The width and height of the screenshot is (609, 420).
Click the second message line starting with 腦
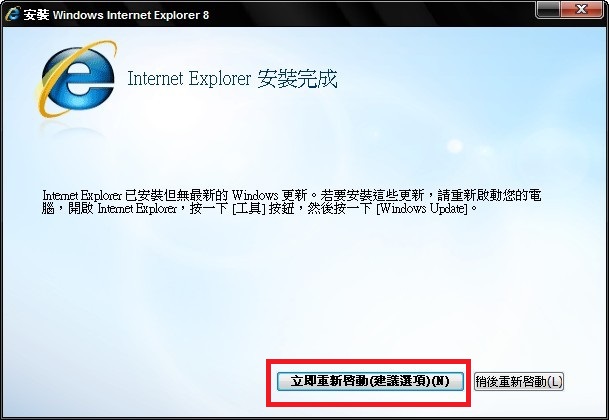pyautogui.click(x=259, y=209)
